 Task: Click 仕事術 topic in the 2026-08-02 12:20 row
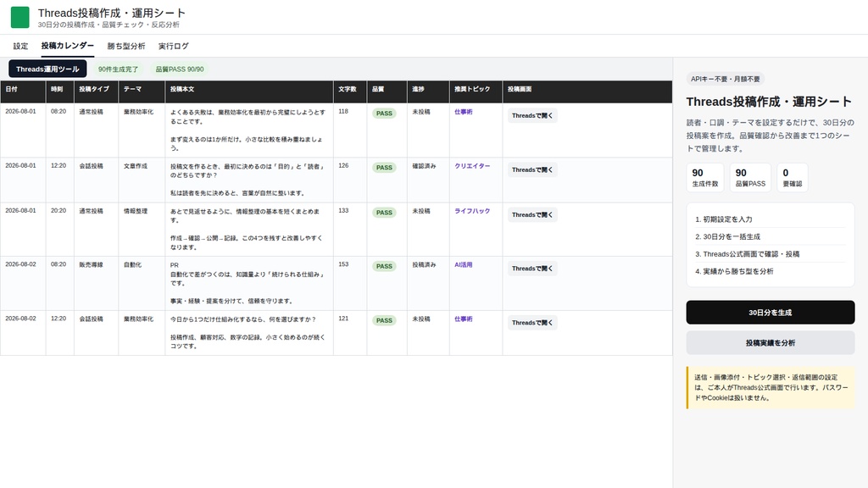(x=464, y=319)
